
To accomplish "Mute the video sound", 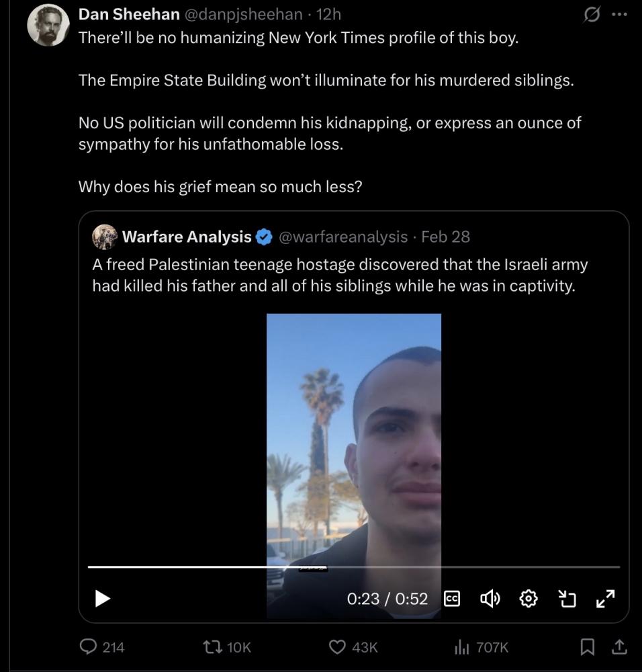I will pyautogui.click(x=490, y=598).
